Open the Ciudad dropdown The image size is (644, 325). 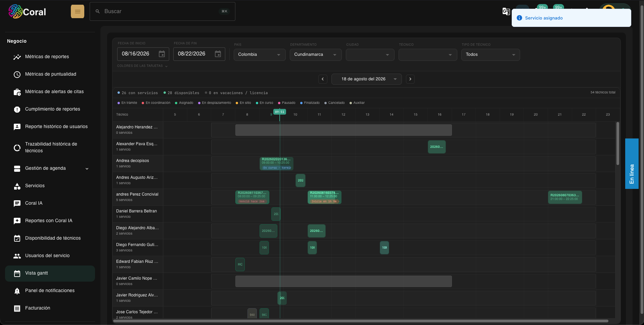(x=370, y=54)
